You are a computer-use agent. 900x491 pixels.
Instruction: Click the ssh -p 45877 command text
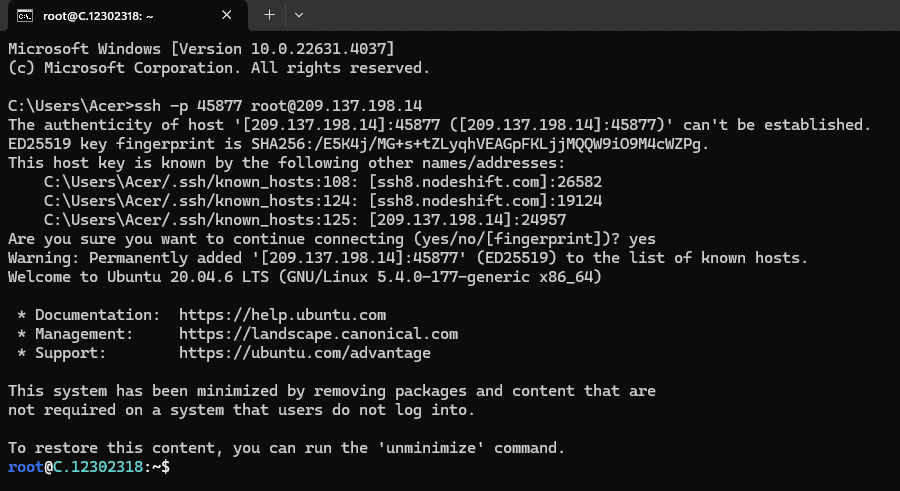pyautogui.click(x=278, y=106)
